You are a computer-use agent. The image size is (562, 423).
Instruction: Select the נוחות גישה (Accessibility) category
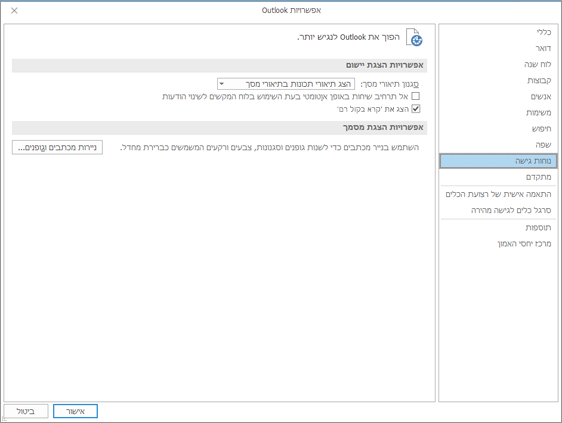tap(498, 161)
